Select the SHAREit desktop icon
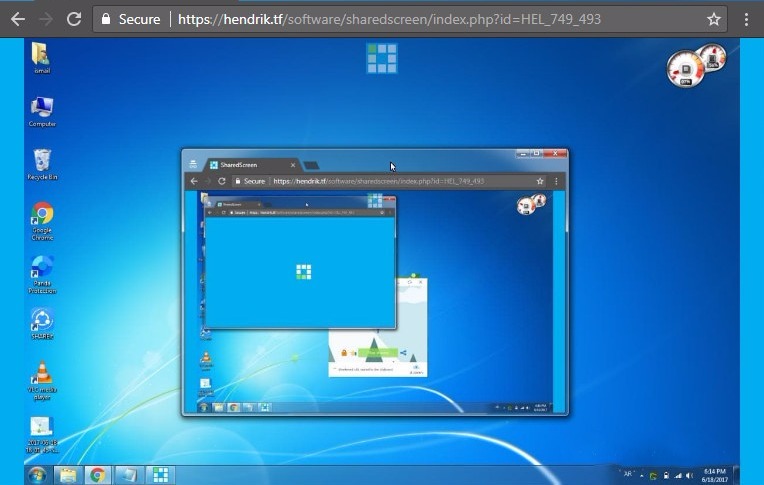Screen dimensions: 764x485 tap(42, 322)
